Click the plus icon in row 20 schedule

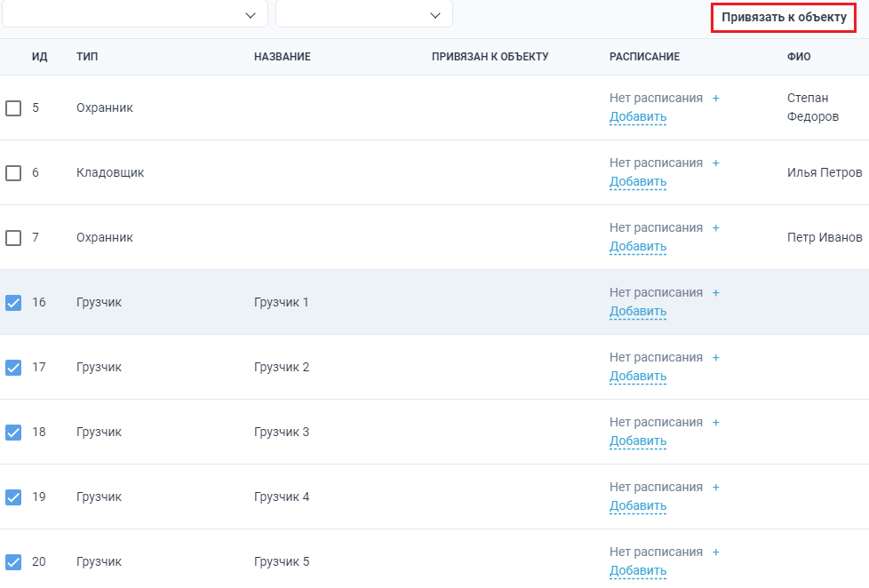(x=715, y=552)
